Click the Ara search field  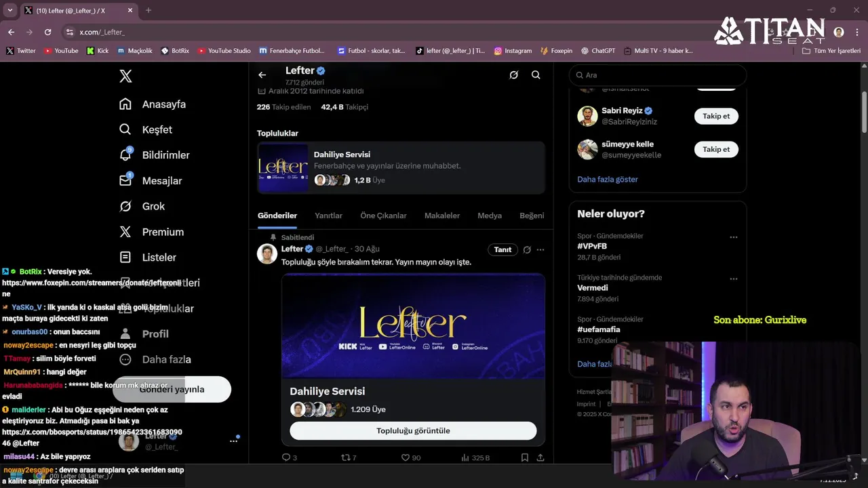pyautogui.click(x=658, y=75)
